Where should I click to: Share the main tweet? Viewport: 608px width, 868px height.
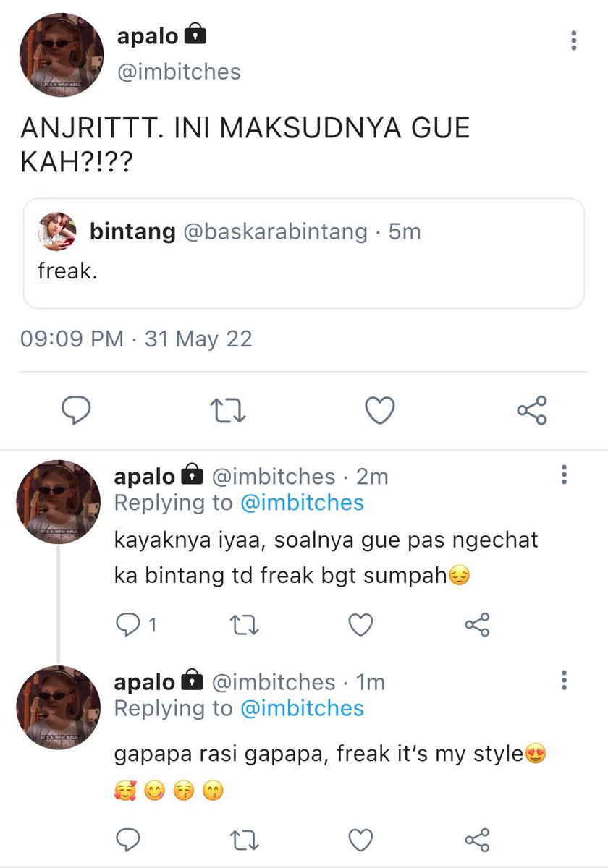coord(532,410)
